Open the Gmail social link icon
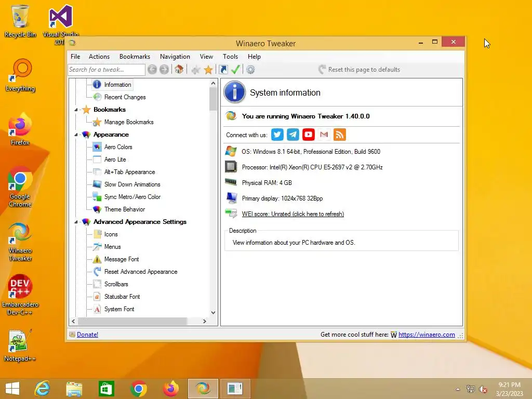The height and width of the screenshot is (399, 532). 324,135
